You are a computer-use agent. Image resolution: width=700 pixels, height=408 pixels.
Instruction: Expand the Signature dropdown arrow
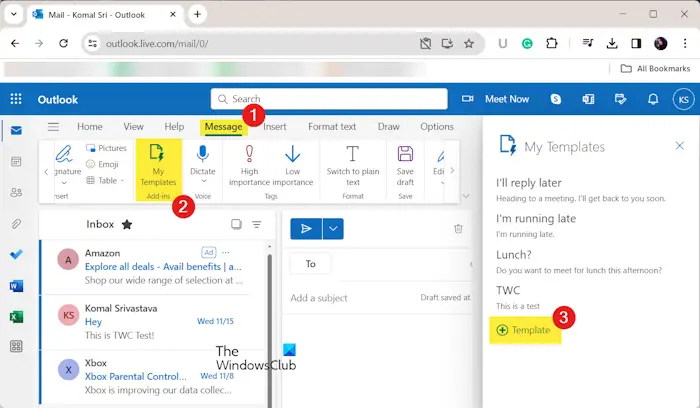64,183
